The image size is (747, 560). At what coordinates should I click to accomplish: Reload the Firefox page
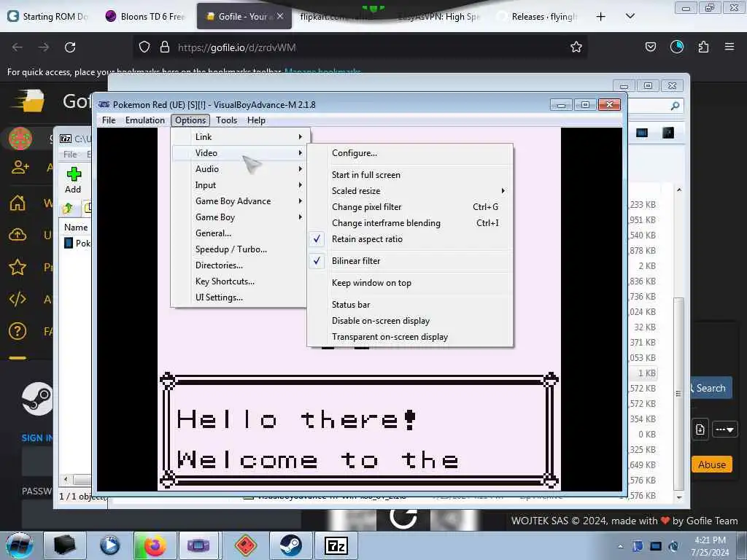[x=70, y=47]
